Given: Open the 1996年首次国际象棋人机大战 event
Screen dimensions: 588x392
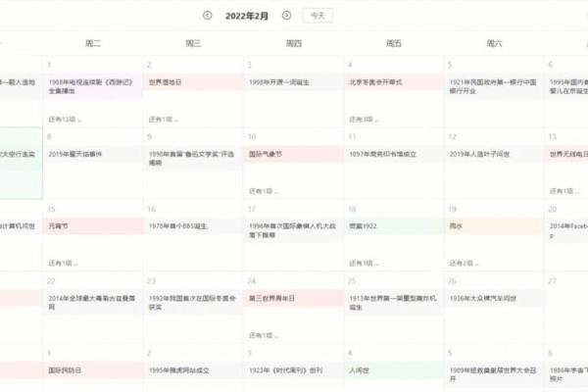Looking at the screenshot, I should (x=293, y=230).
